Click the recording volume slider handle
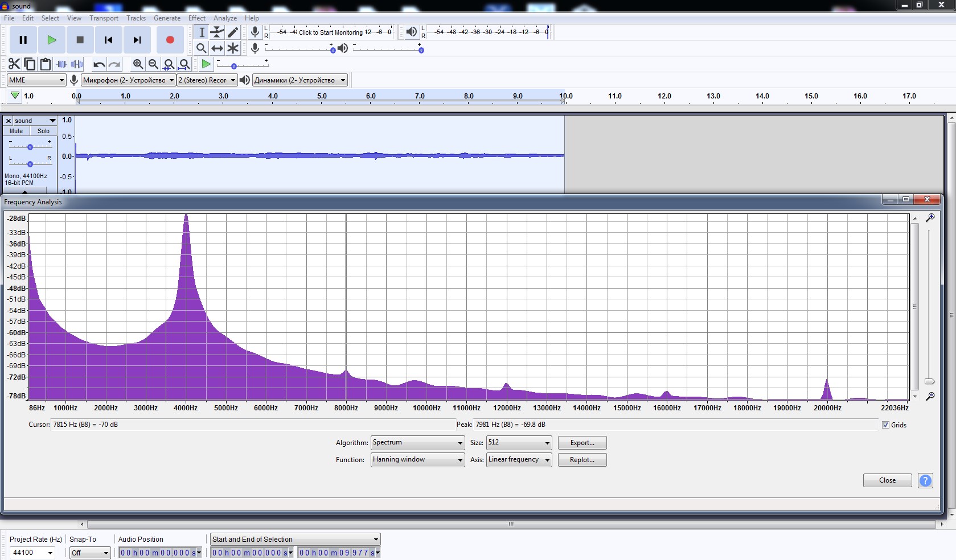This screenshot has width=956, height=560. pyautogui.click(x=333, y=50)
